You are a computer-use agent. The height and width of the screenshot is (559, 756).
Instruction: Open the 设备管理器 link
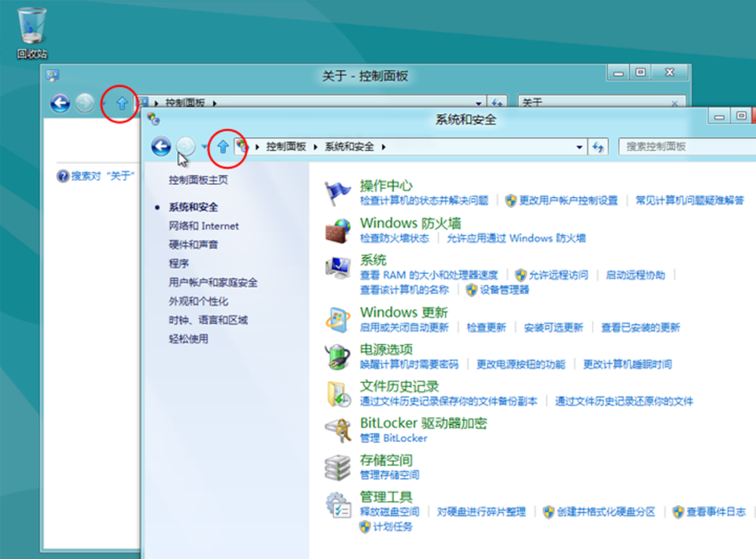[504, 289]
